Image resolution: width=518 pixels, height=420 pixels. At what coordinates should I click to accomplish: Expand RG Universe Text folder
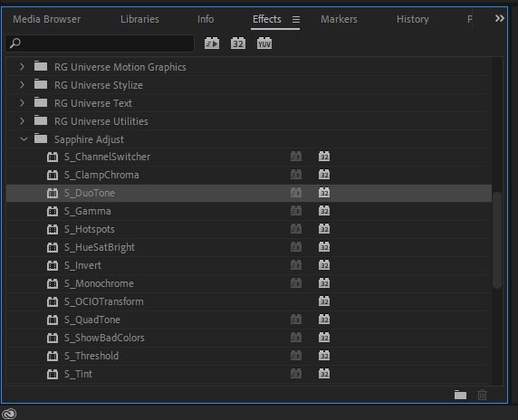[22, 103]
